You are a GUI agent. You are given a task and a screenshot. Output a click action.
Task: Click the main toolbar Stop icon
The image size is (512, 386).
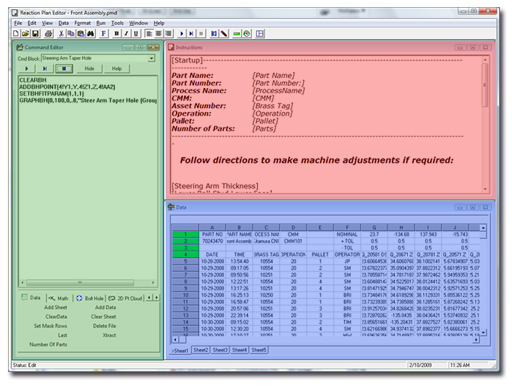point(201,34)
